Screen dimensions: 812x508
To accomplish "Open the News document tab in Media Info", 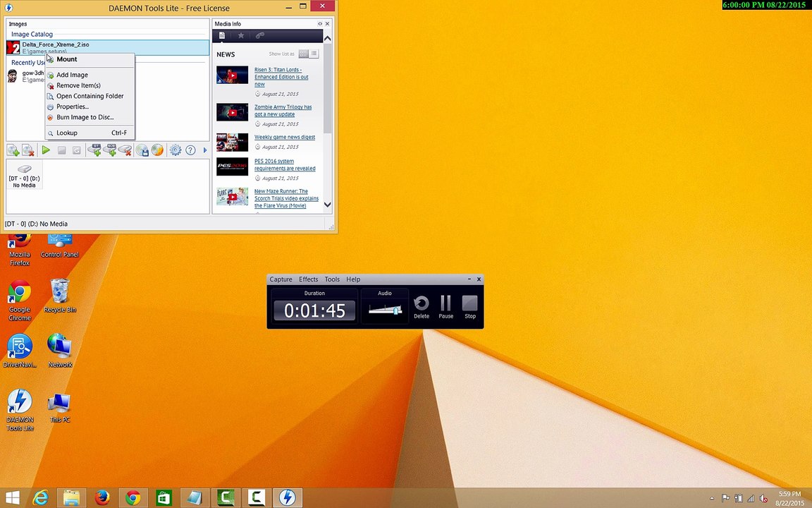I will tap(221, 36).
